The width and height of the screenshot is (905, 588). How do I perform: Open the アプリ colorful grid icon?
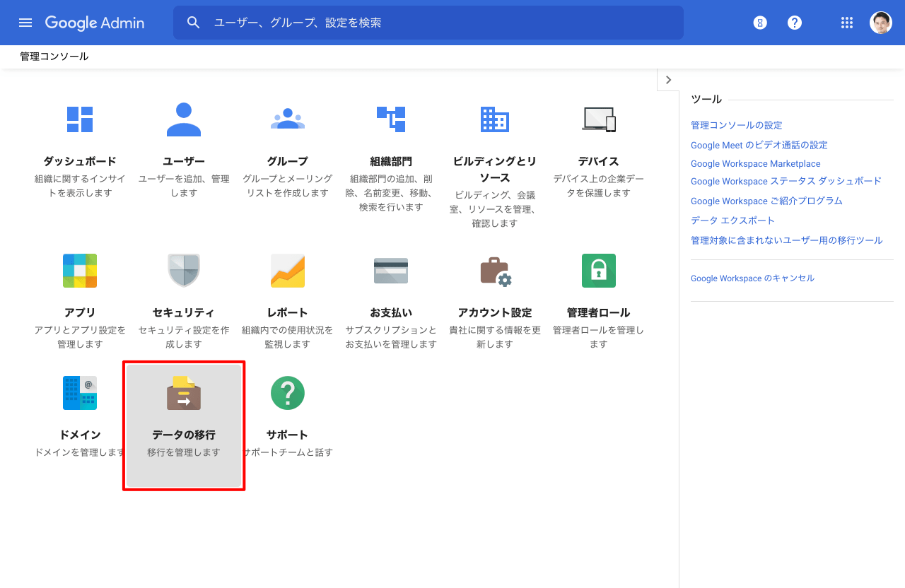coord(80,271)
